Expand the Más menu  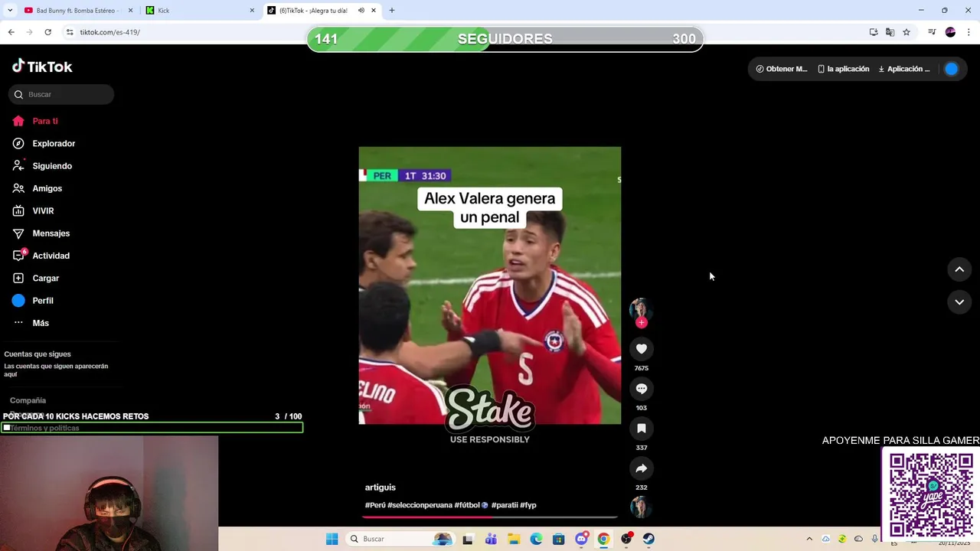pos(31,323)
